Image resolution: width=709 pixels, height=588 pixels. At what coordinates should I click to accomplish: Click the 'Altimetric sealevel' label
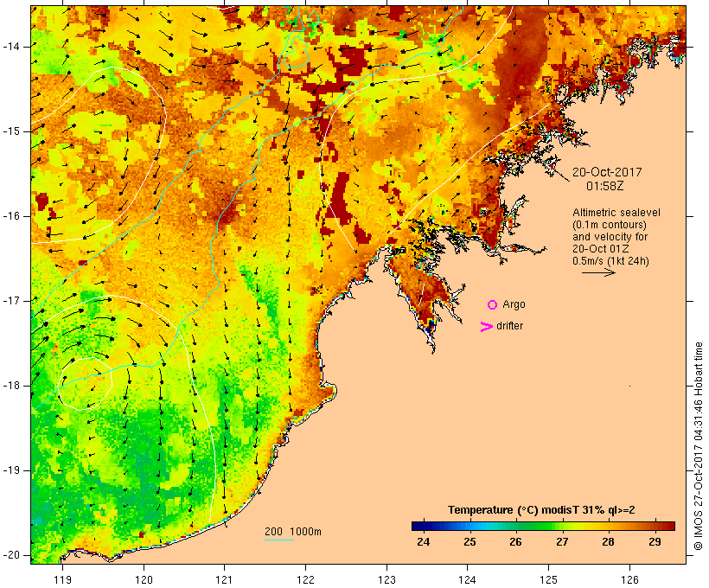tap(616, 213)
